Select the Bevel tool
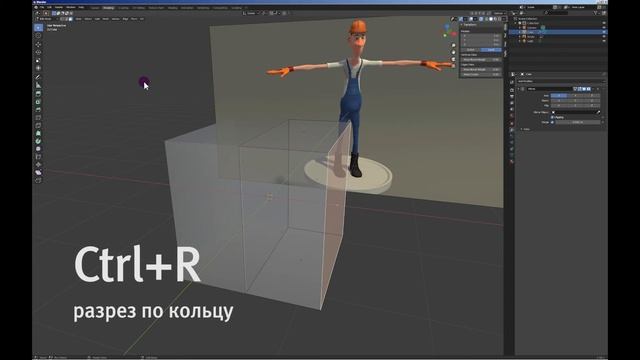640x360 pixels. [38, 109]
